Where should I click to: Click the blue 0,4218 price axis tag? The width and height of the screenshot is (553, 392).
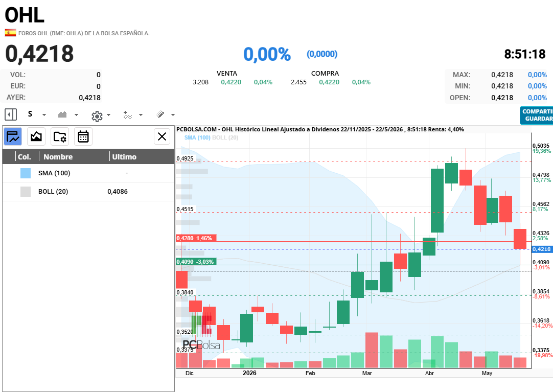(542, 249)
